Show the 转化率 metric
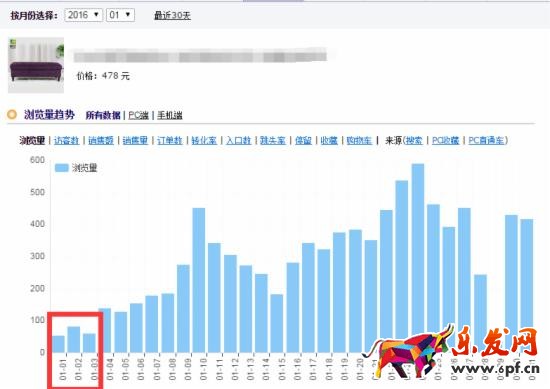 (204, 140)
